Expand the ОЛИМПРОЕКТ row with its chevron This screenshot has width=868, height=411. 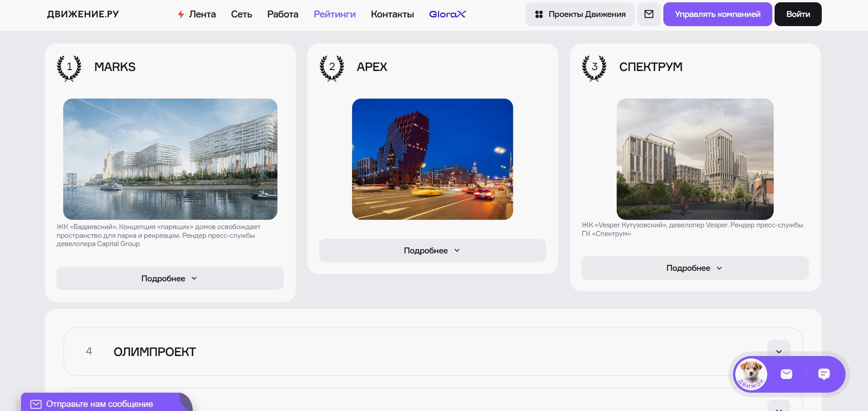(x=779, y=351)
